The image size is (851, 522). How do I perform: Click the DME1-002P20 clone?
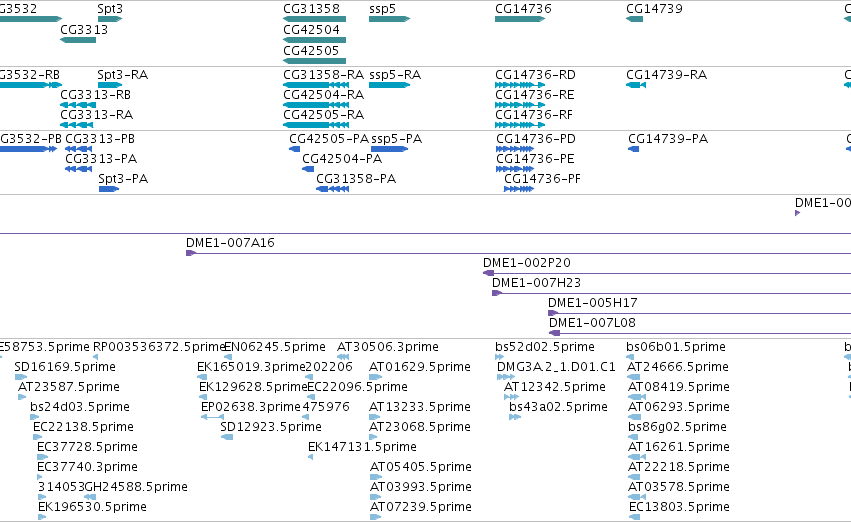pos(667,273)
